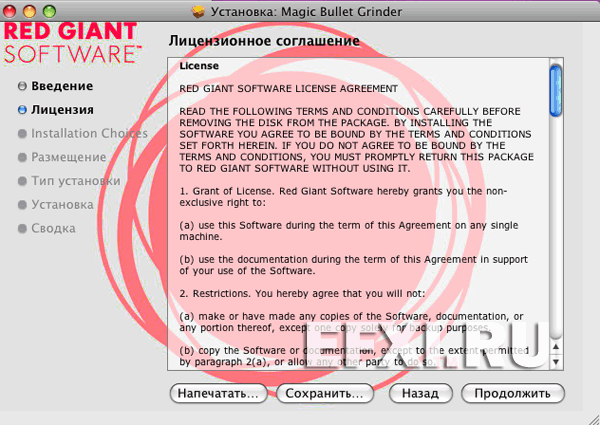Image resolution: width=600 pixels, height=425 pixels.
Task: Select the Сводка step
Action: (x=53, y=228)
